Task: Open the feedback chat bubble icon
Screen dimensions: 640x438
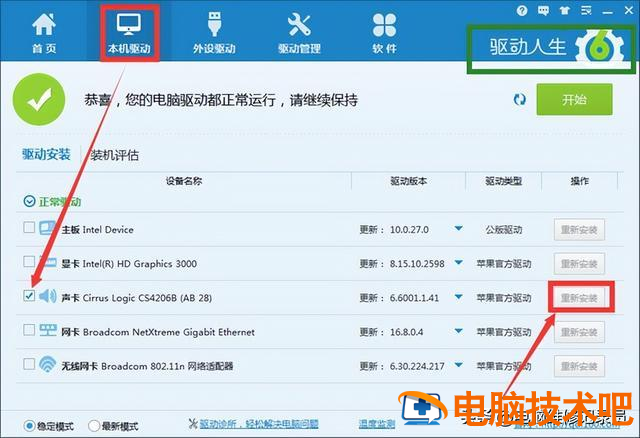Action: tap(543, 11)
